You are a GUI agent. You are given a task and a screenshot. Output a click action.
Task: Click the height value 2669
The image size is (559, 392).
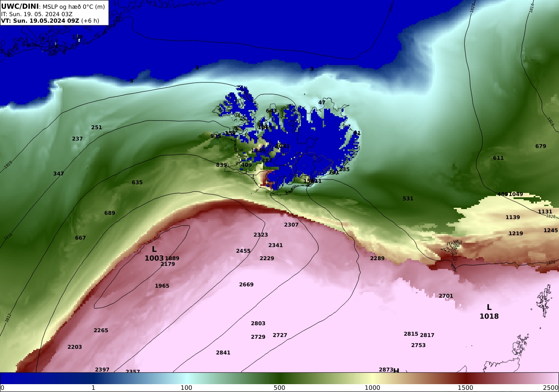pyautogui.click(x=246, y=285)
